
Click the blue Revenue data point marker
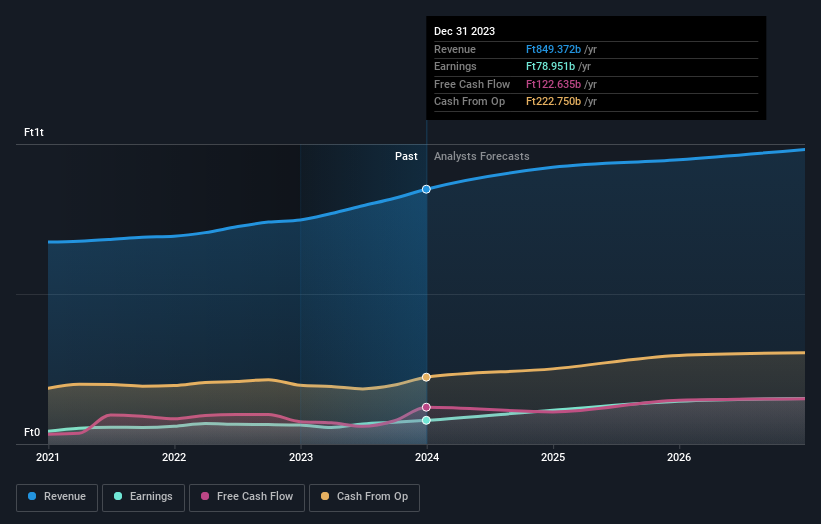pos(426,189)
